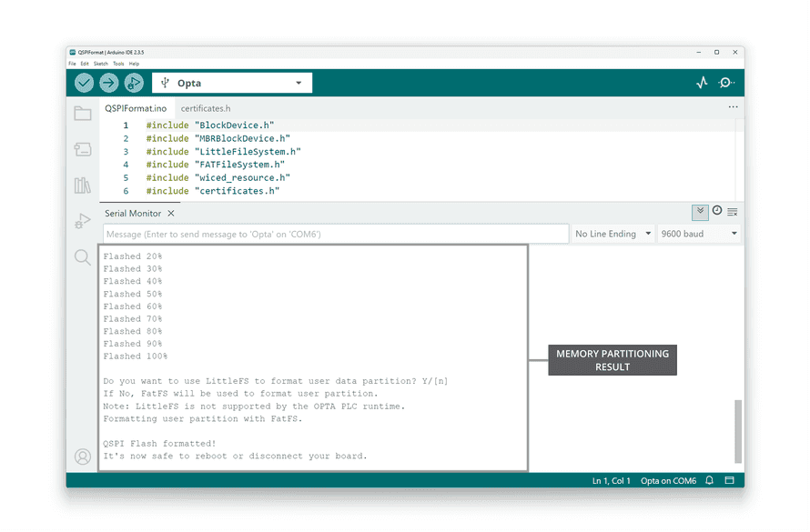
Task: Switch to the certificates.h tab
Action: 208,106
